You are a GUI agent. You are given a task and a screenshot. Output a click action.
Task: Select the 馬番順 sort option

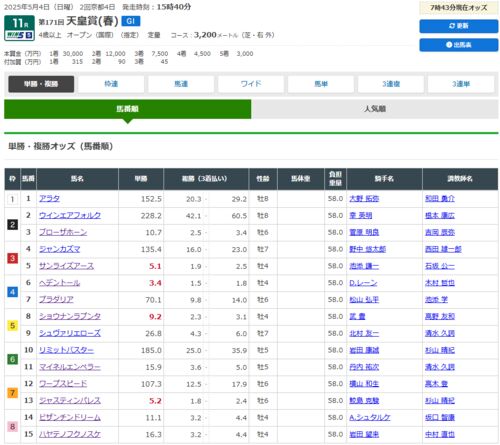(x=127, y=109)
